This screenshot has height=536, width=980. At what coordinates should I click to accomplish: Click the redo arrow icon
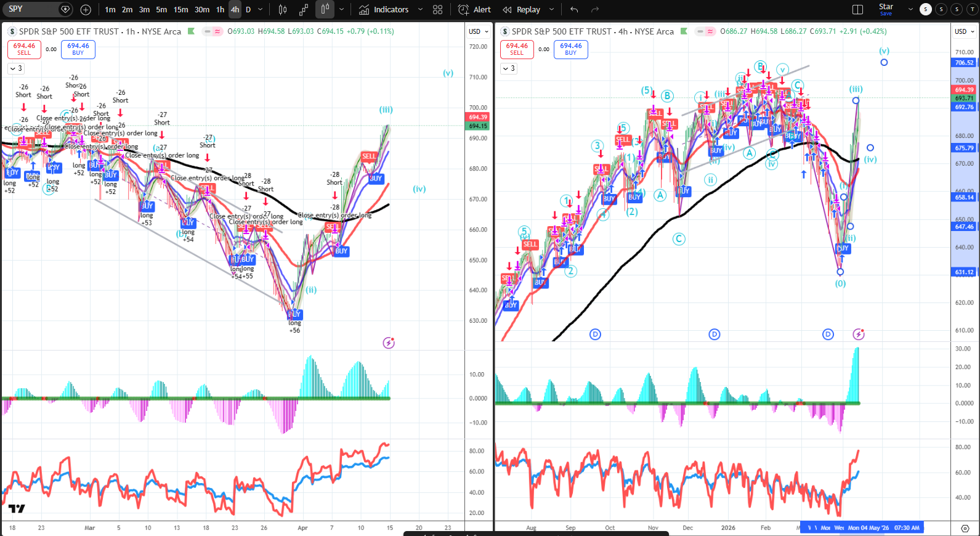pyautogui.click(x=595, y=9)
